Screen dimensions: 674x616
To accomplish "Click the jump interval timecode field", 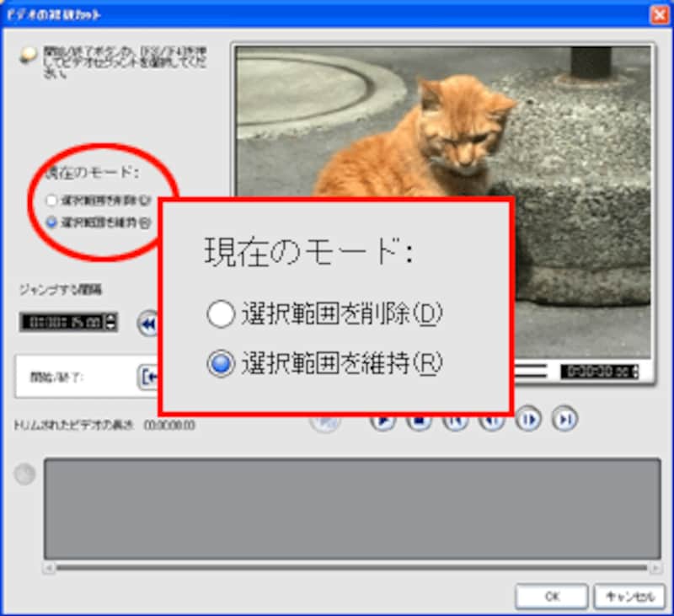I will pos(62,322).
